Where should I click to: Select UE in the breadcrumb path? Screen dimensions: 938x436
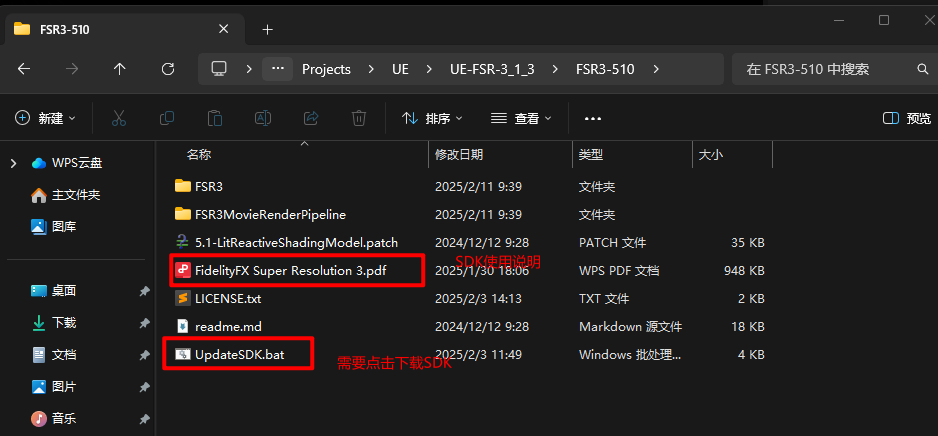(x=400, y=69)
